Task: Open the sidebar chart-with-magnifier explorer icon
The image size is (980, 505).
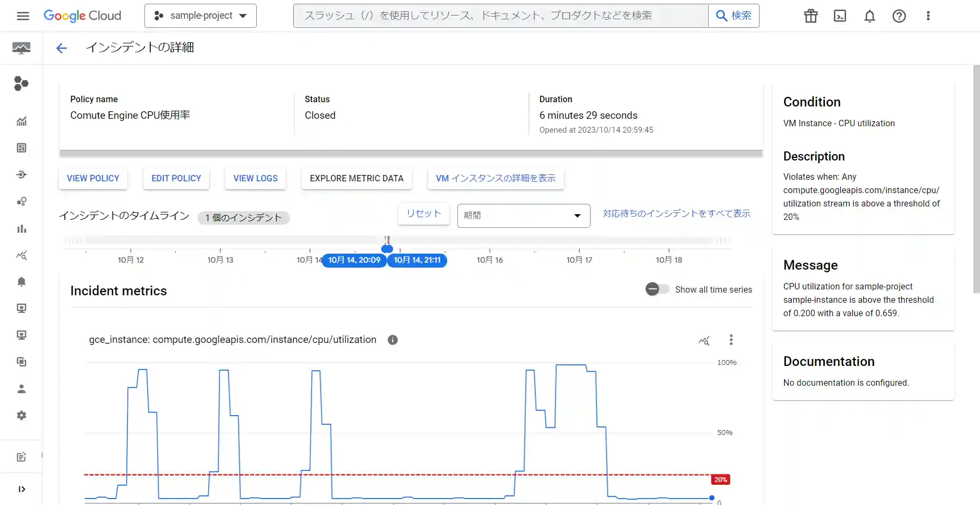Action: click(21, 255)
